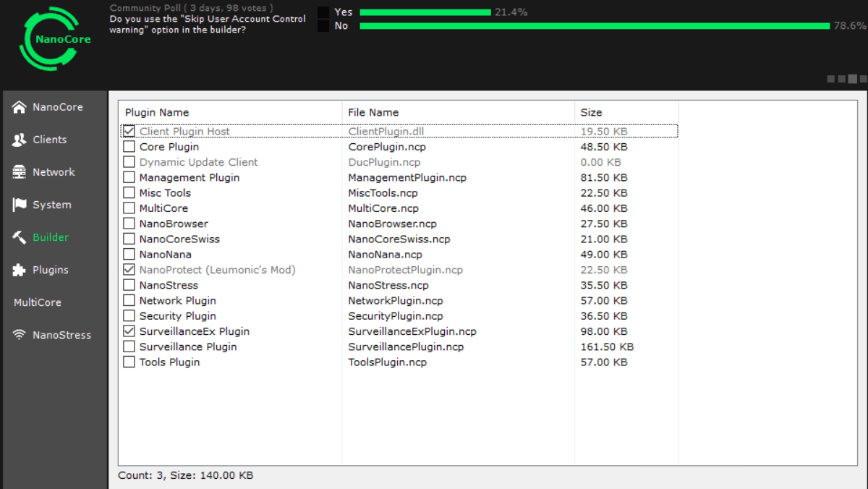Enable the Core Plugin checkbox
The width and height of the screenshot is (868, 489).
coord(129,146)
